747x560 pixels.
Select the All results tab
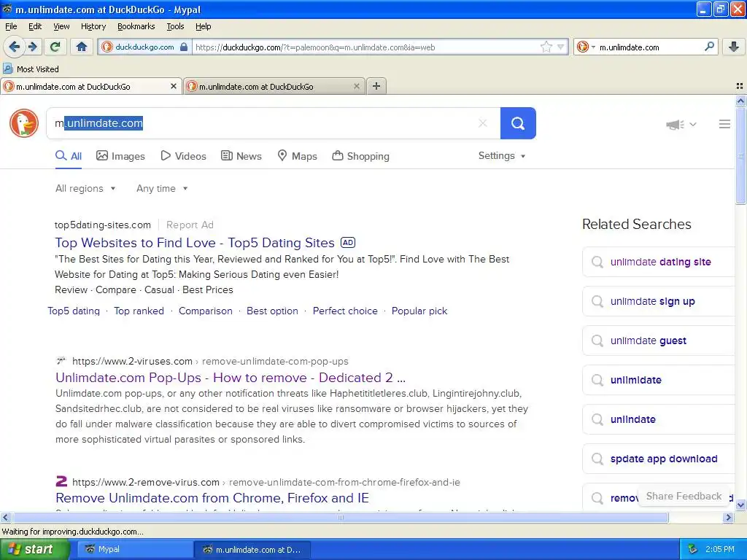(x=68, y=156)
